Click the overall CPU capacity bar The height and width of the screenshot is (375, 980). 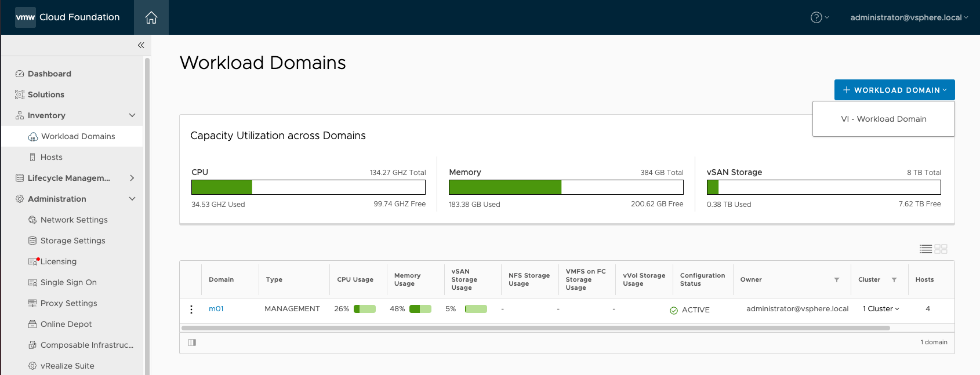[x=308, y=187]
